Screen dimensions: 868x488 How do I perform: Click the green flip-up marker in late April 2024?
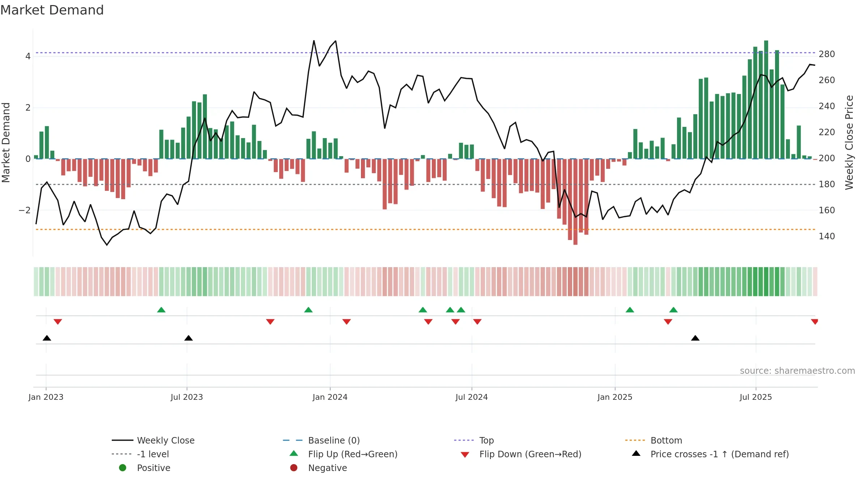[423, 310]
